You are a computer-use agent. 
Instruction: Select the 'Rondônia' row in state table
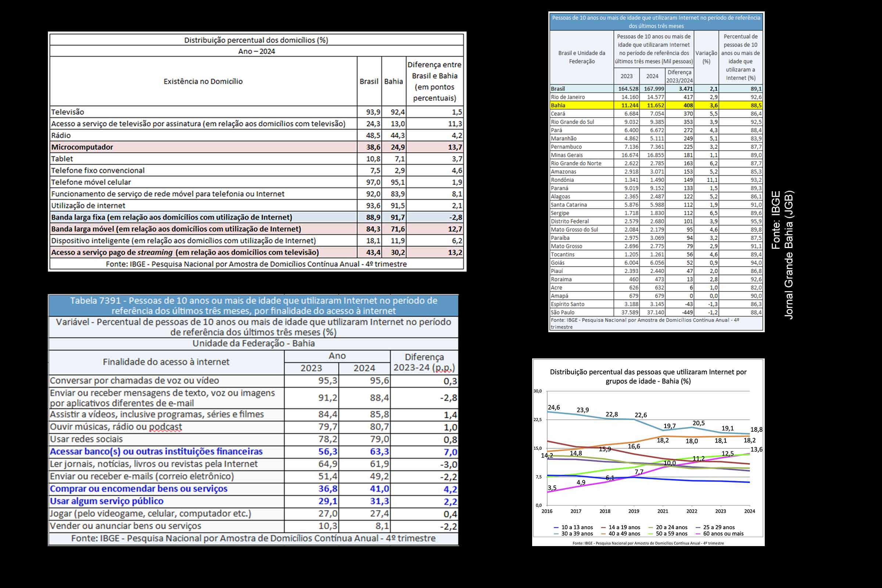tap(656, 180)
